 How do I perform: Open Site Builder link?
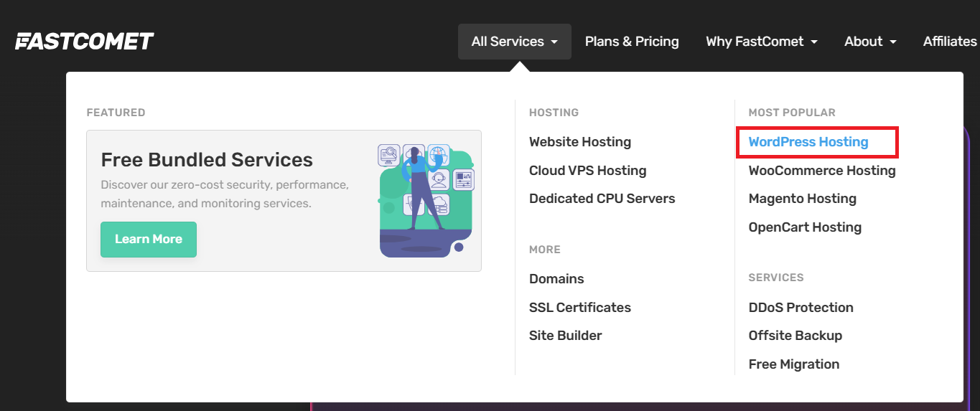[x=565, y=336]
